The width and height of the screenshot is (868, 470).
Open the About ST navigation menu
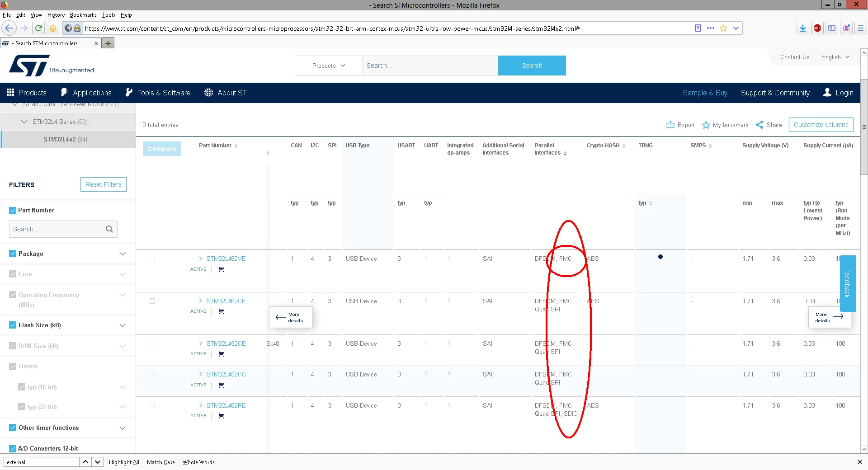(x=225, y=93)
